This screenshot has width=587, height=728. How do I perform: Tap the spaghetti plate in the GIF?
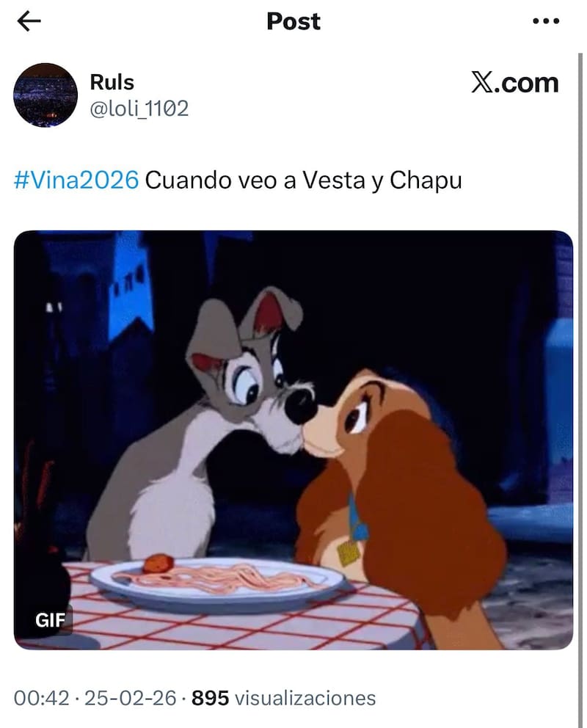click(x=217, y=583)
